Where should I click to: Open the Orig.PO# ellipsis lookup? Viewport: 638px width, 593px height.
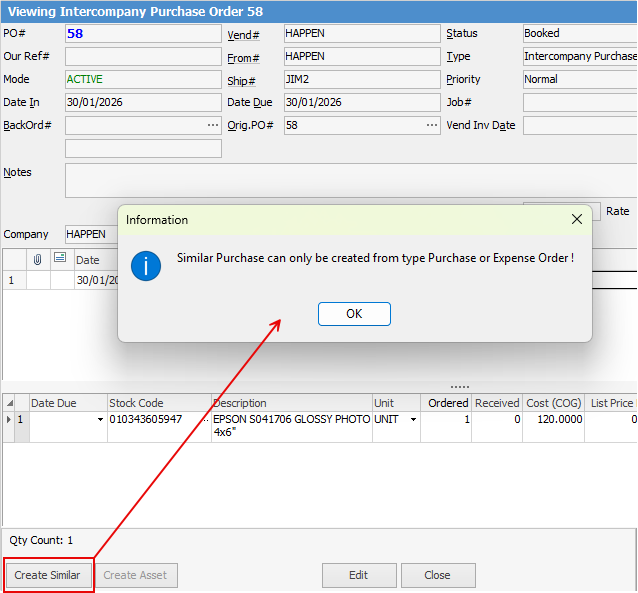tap(431, 125)
